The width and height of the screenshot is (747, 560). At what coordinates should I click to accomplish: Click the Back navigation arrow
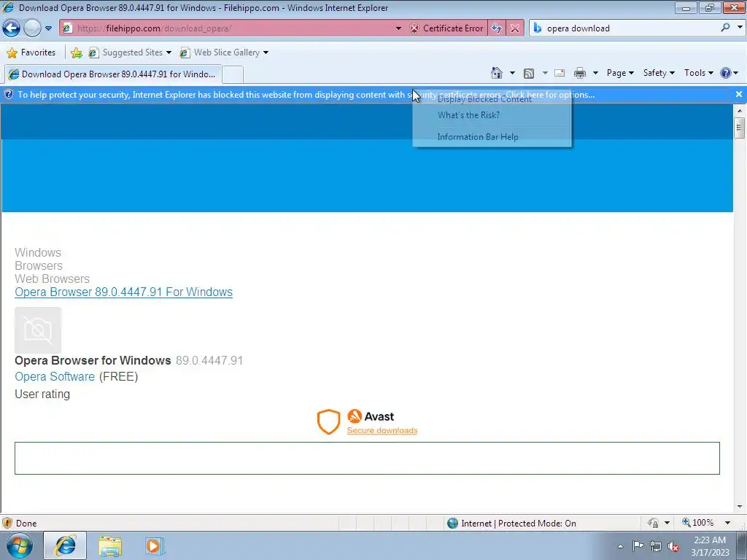click(x=12, y=28)
